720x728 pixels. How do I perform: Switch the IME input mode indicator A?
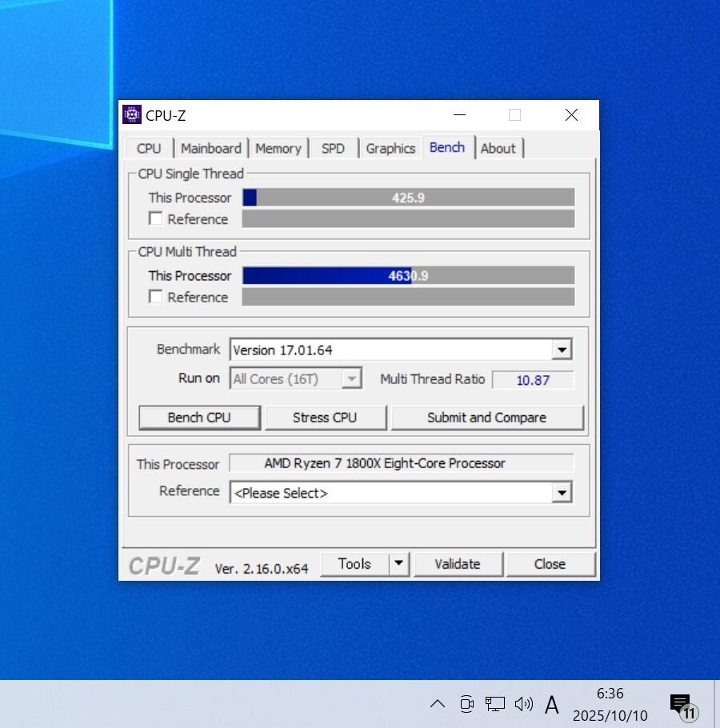click(x=552, y=705)
